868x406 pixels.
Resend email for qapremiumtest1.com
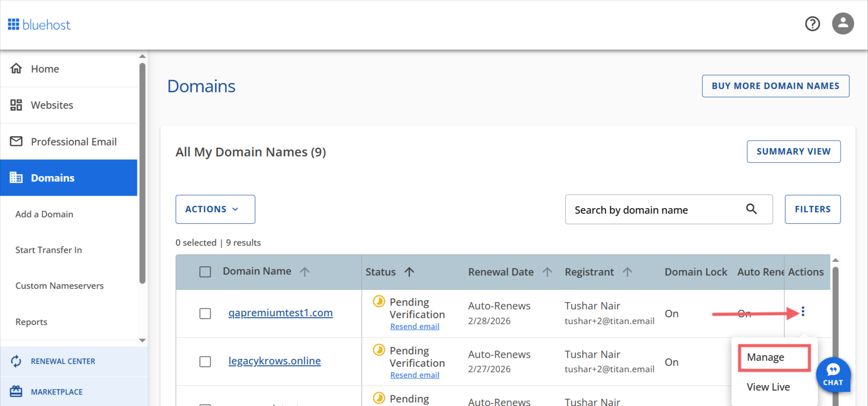pos(415,326)
